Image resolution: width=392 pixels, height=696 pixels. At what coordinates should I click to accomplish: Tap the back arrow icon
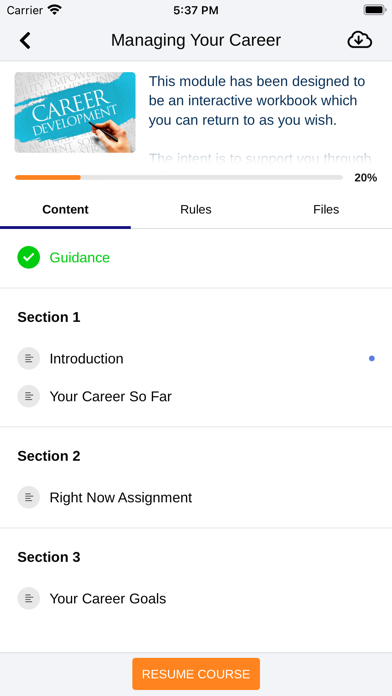tap(25, 40)
